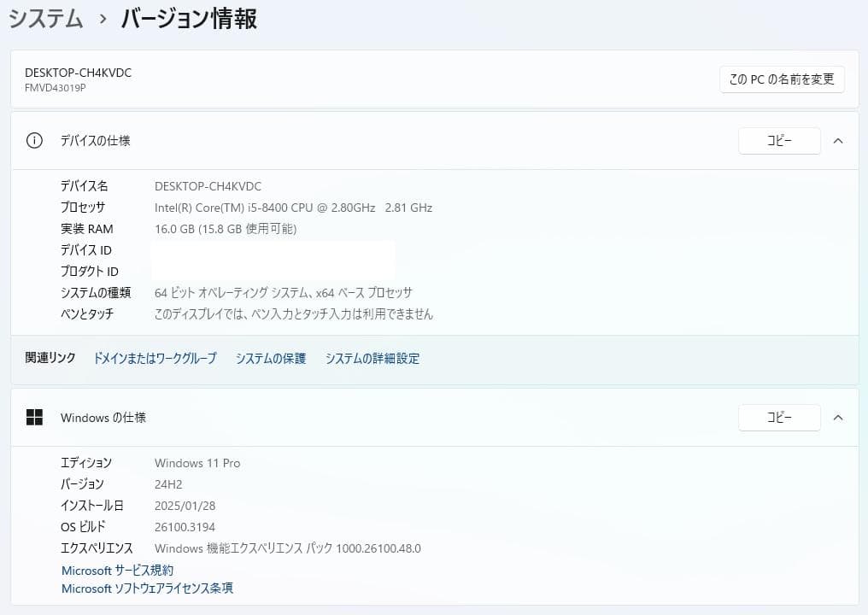Open the システムの詳細設定 link
Viewport: 868px width, 615px height.
(x=372, y=358)
